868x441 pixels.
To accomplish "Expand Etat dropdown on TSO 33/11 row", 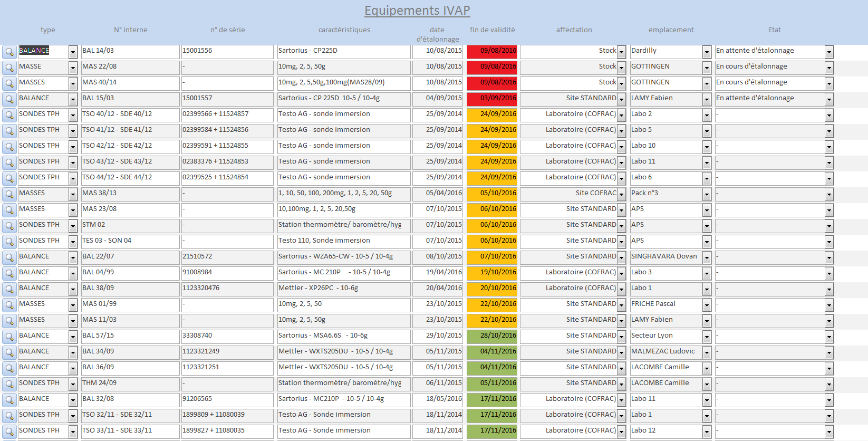I will [x=829, y=432].
